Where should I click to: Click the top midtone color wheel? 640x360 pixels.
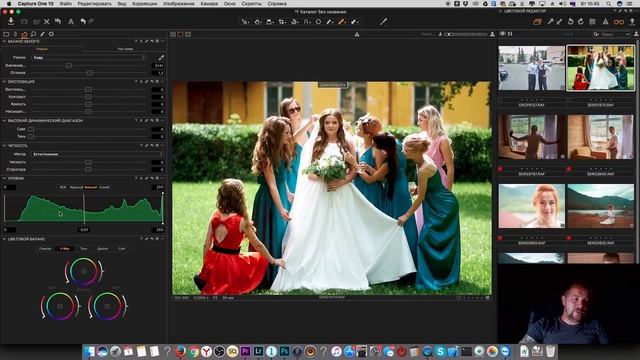[x=84, y=271]
